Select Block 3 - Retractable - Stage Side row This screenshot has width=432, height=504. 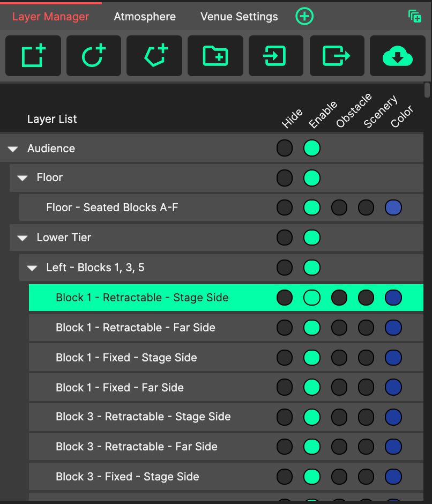[226, 417]
